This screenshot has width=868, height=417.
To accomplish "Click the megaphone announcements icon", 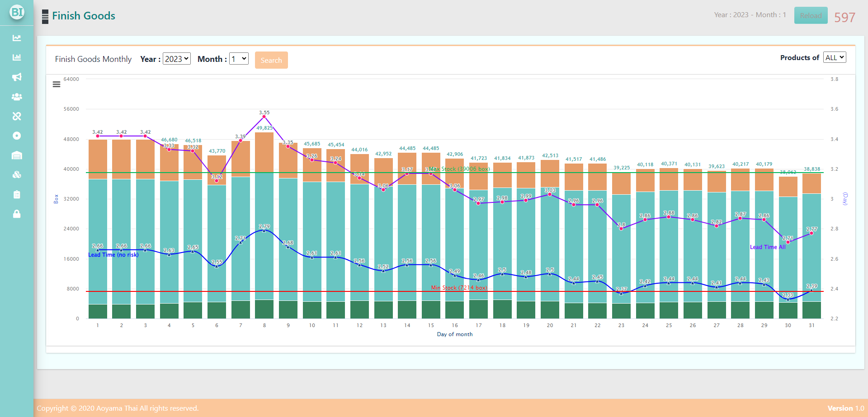I will coord(17,77).
